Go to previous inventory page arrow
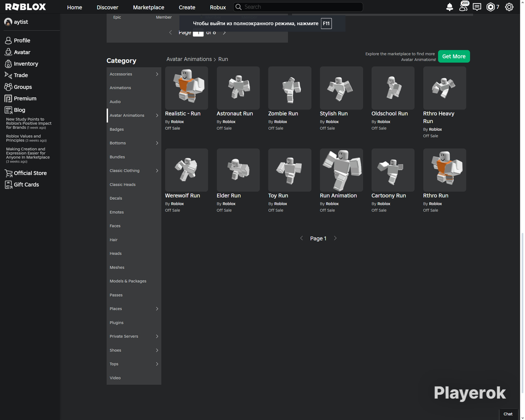The width and height of the screenshot is (525, 420). (171, 32)
